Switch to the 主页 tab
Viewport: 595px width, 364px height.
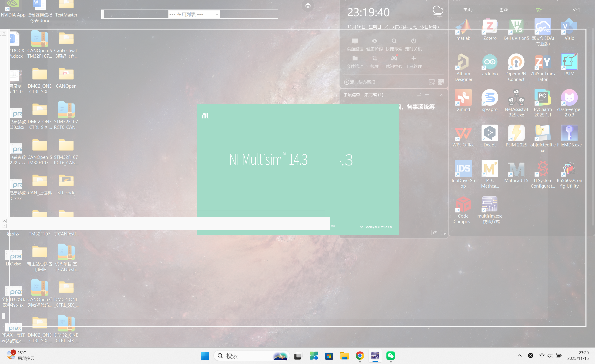[467, 10]
